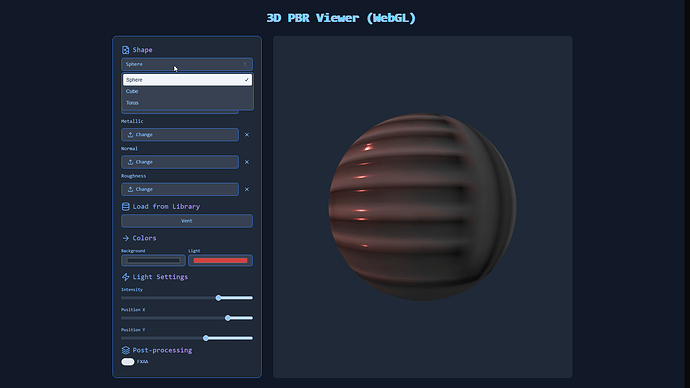Click the Position X slider handle
This screenshot has width=690, height=388.
228,318
